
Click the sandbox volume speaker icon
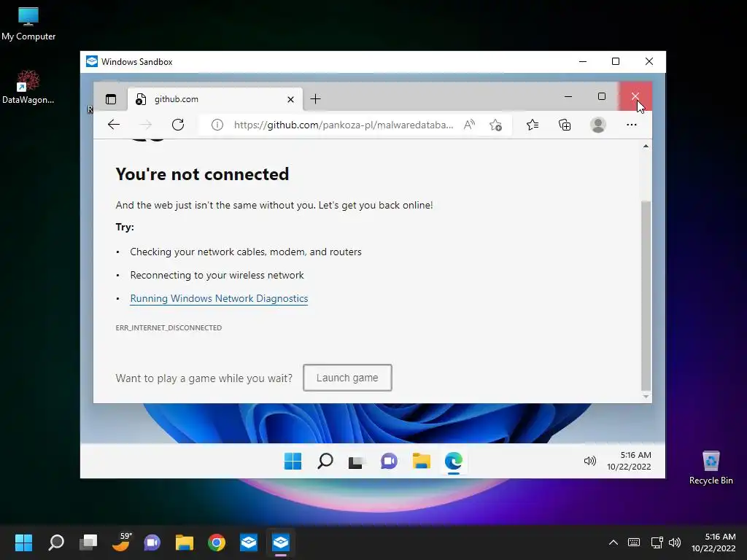point(589,461)
